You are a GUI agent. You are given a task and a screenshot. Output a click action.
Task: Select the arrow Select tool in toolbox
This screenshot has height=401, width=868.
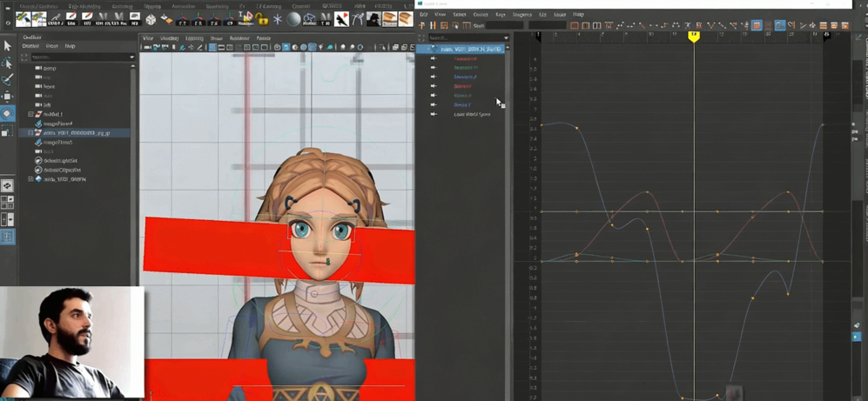(7, 46)
